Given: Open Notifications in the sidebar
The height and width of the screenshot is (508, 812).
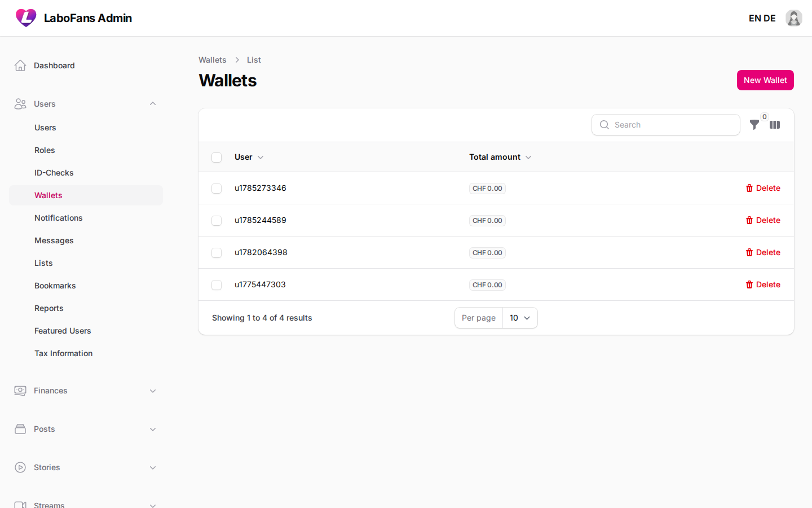Looking at the screenshot, I should pos(86,218).
